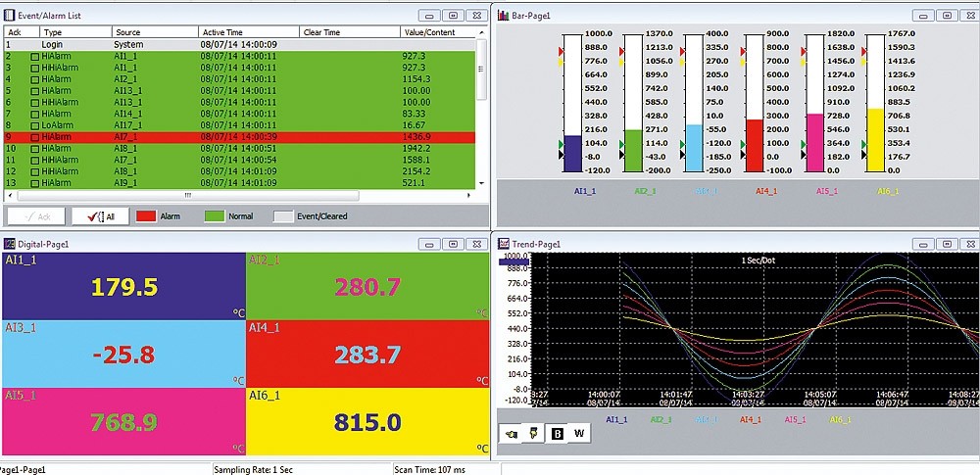
Task: Click the AI4_1 red bar gauge
Action: [755, 103]
